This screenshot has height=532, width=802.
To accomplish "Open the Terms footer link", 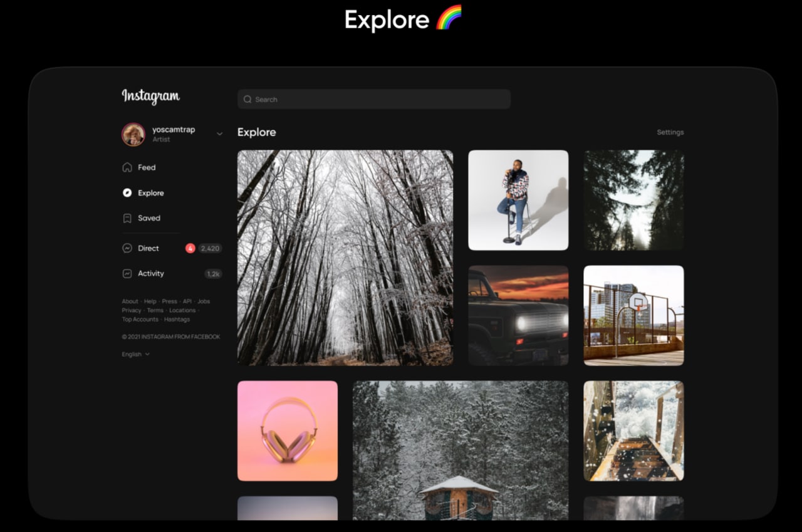I will coord(155,310).
